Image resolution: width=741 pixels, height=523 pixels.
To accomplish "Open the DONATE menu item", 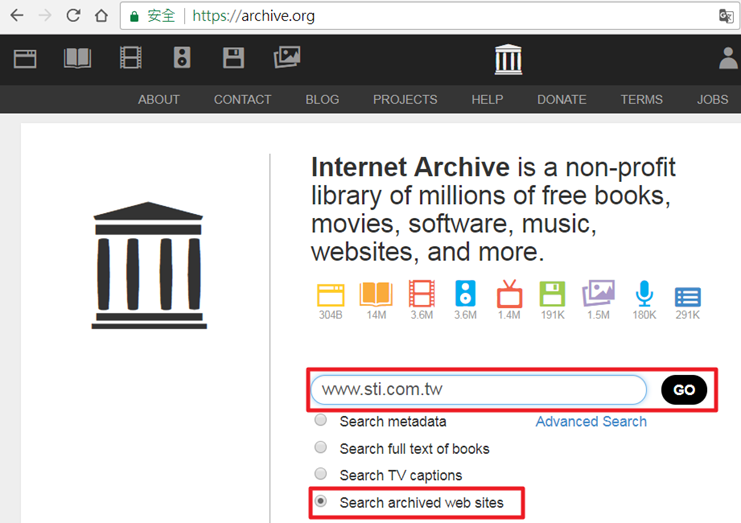I will tap(562, 100).
